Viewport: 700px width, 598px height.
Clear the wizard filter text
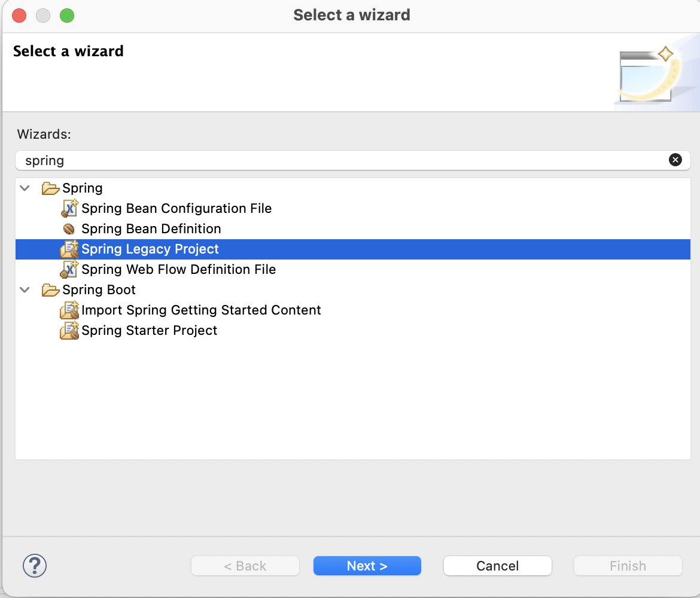[675, 160]
